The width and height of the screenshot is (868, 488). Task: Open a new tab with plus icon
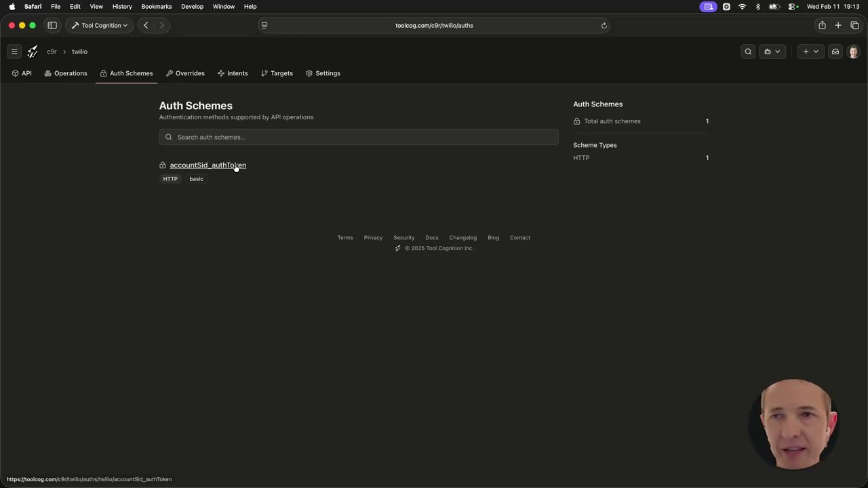coord(838,25)
